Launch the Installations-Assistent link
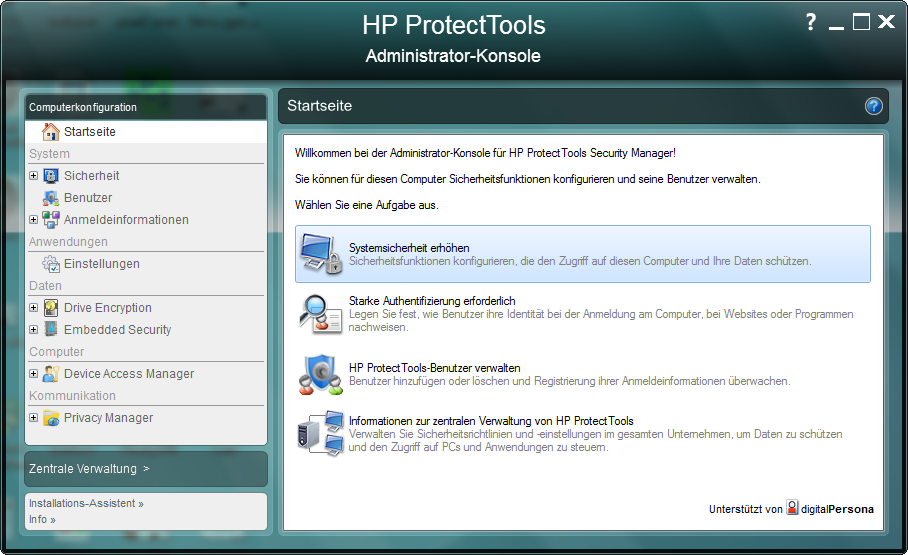Screen dimensions: 908x555 [x=86, y=503]
